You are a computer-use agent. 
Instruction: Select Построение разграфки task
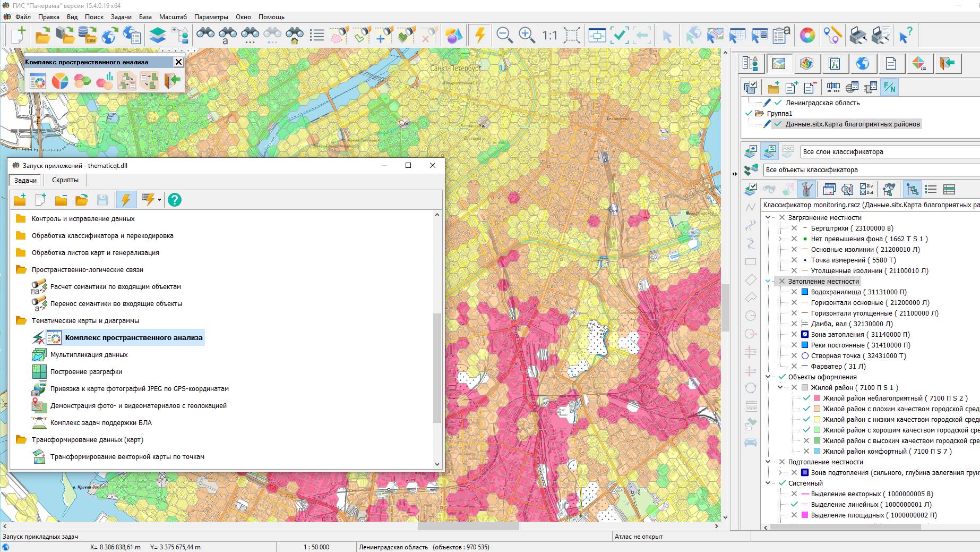point(86,371)
